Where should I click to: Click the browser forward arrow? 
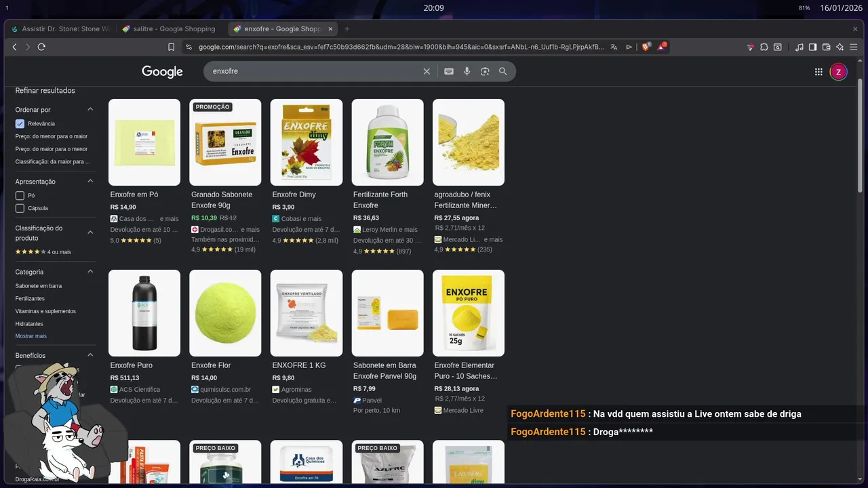tap(28, 47)
